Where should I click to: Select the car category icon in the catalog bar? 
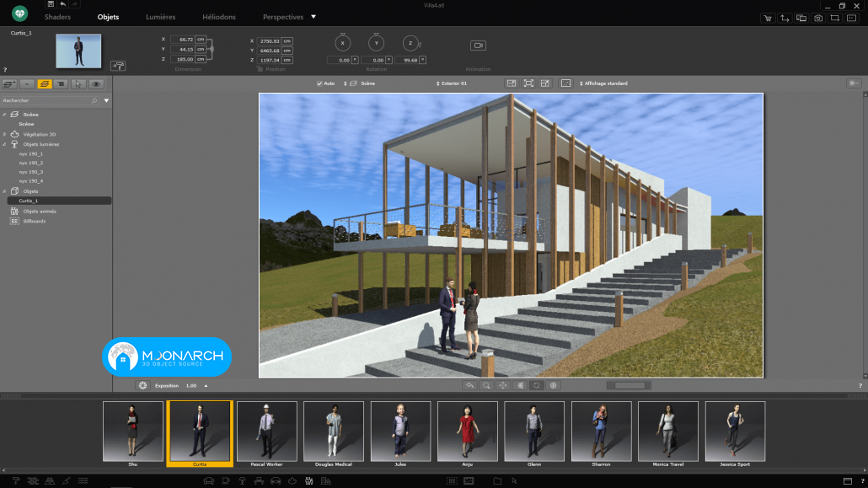276,480
